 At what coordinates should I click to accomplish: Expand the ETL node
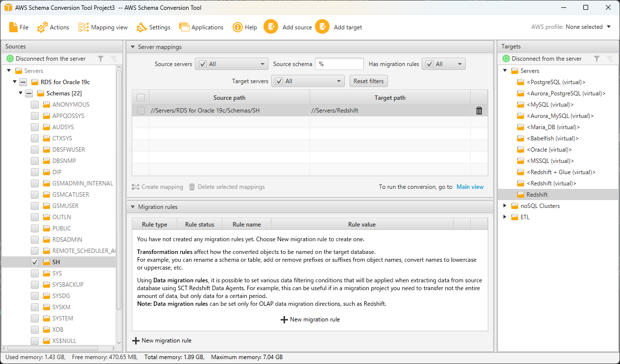coord(505,217)
